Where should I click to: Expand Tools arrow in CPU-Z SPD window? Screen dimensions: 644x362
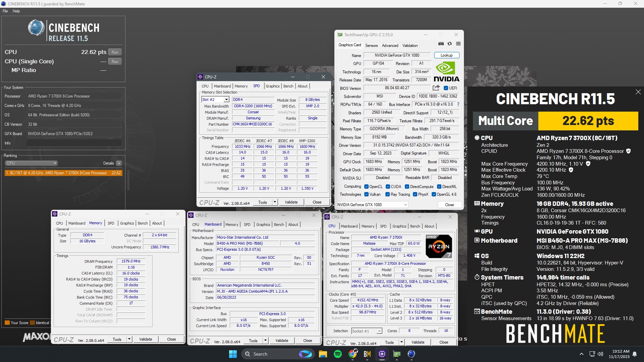pyautogui.click(x=275, y=202)
